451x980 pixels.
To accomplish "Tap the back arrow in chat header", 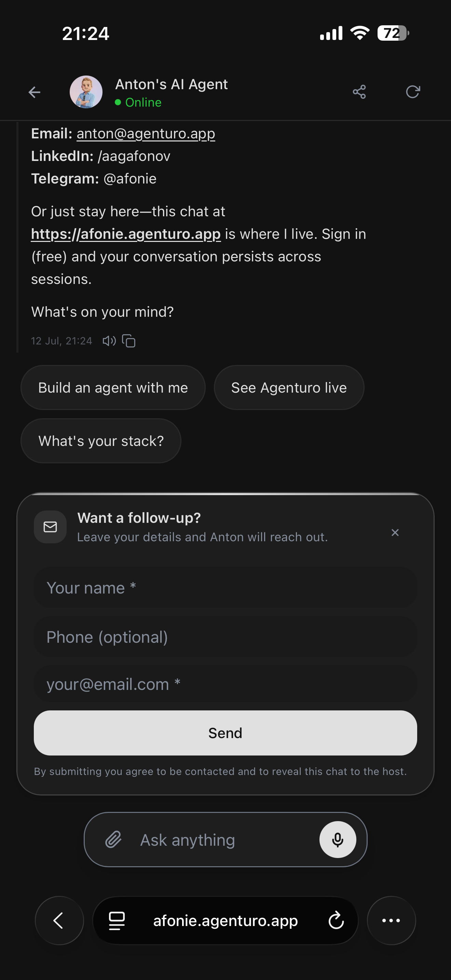I will tap(34, 92).
